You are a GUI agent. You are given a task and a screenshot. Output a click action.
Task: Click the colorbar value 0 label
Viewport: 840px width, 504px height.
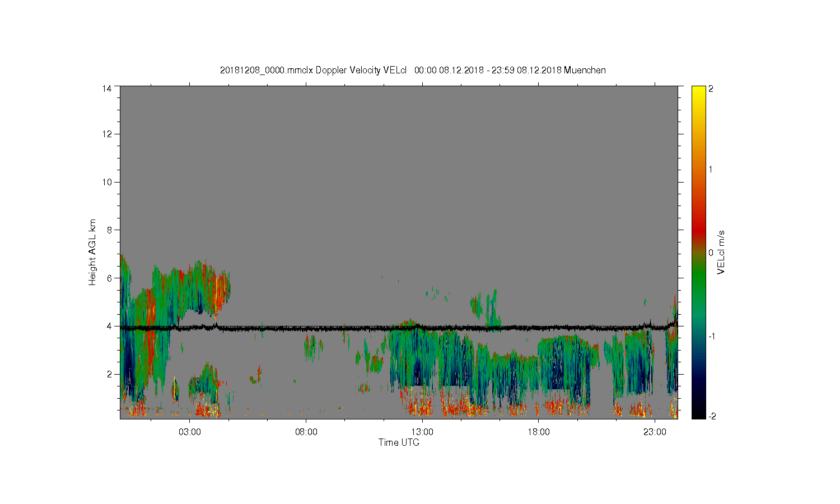[x=711, y=253]
